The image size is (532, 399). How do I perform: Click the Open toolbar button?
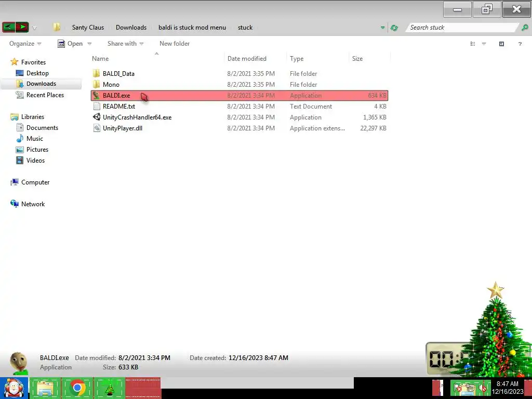[x=70, y=44]
